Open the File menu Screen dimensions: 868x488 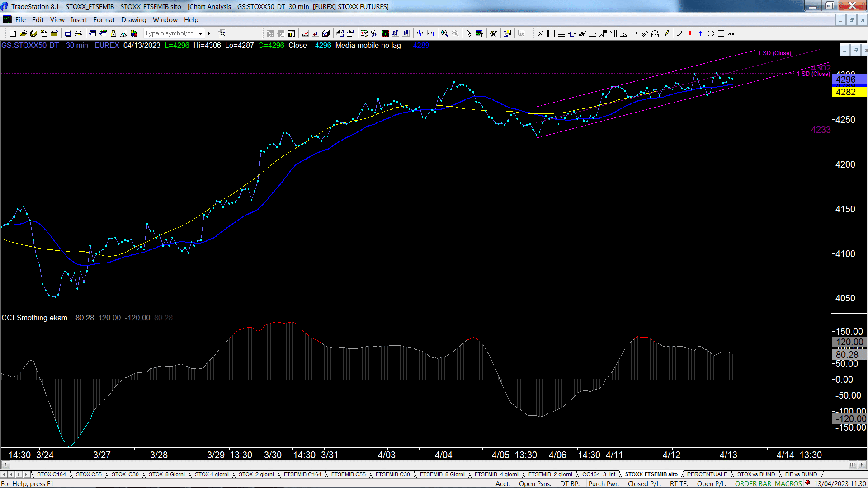(x=20, y=19)
